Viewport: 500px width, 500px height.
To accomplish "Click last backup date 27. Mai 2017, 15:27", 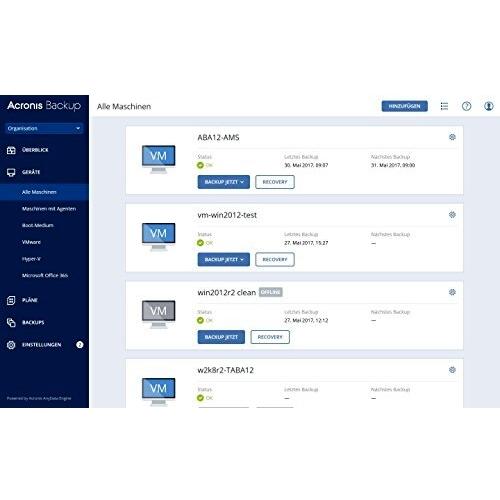I will (306, 243).
